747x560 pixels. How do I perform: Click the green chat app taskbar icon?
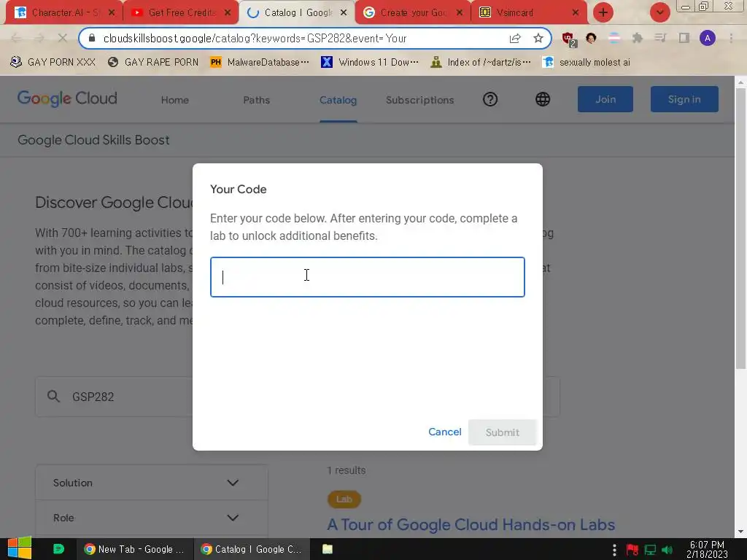(58, 549)
